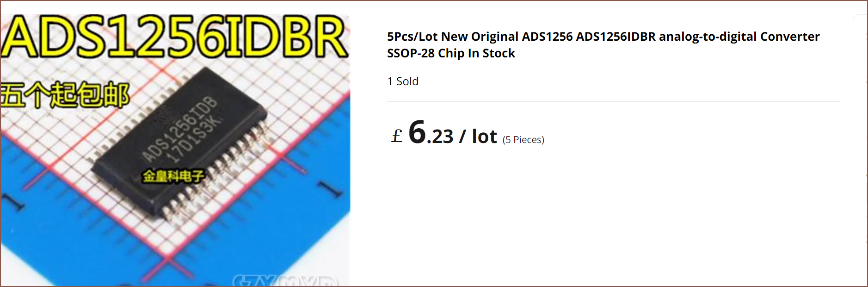The image size is (868, 287).
Task: Click the grey watermark logo at image bottom
Action: pyautogui.click(x=284, y=280)
